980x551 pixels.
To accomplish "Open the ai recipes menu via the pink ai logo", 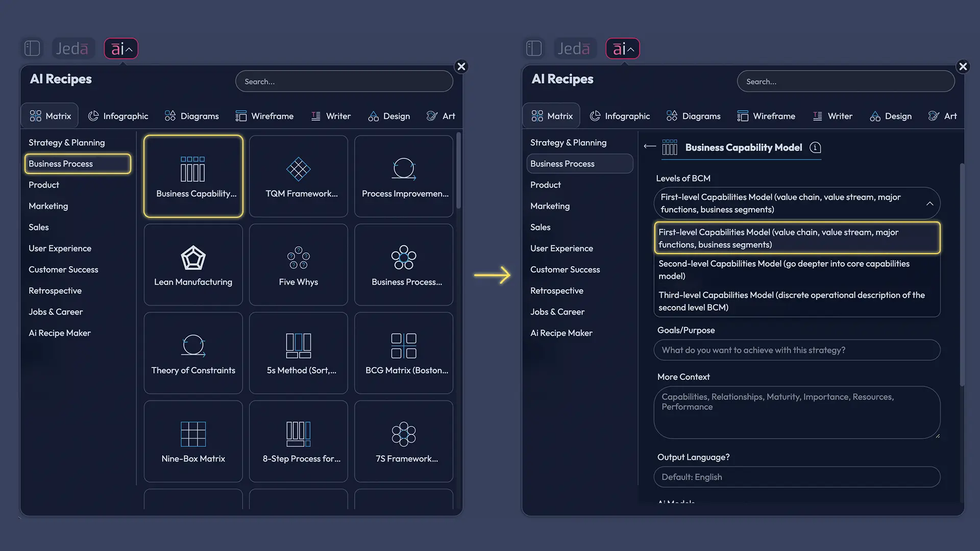I will (120, 48).
